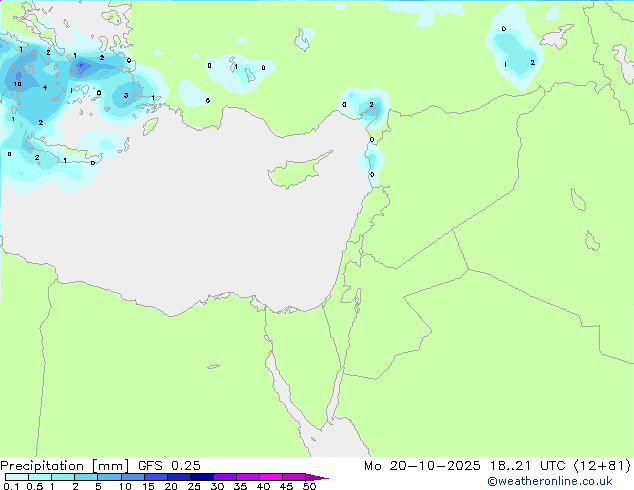
Task: Click the '4' rainfall value on map
Action: [45, 87]
